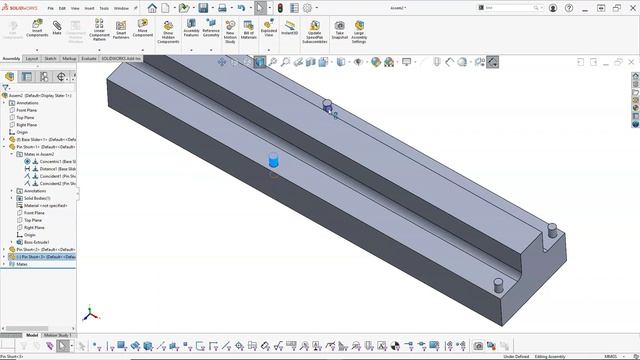Screen dimensions: 640x360
Task: Switch to the Motion Study 1 tab
Action: [58, 335]
